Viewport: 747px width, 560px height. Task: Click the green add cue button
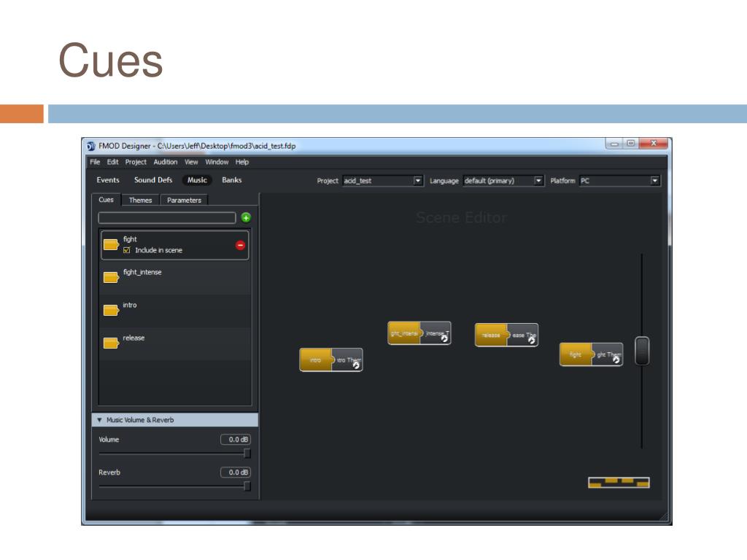pos(246,217)
